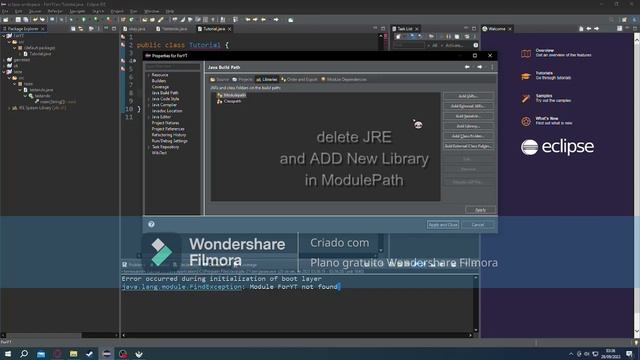This screenshot has width=640, height=360.
Task: Open the Module Dependencies tab
Action: click(344, 80)
